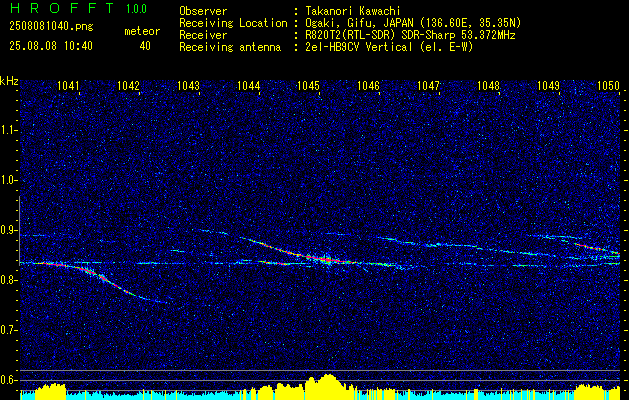Image resolution: width=629 pixels, height=400 pixels.
Task: Click the 1.1 kHz frequency label
Action: tap(8, 130)
